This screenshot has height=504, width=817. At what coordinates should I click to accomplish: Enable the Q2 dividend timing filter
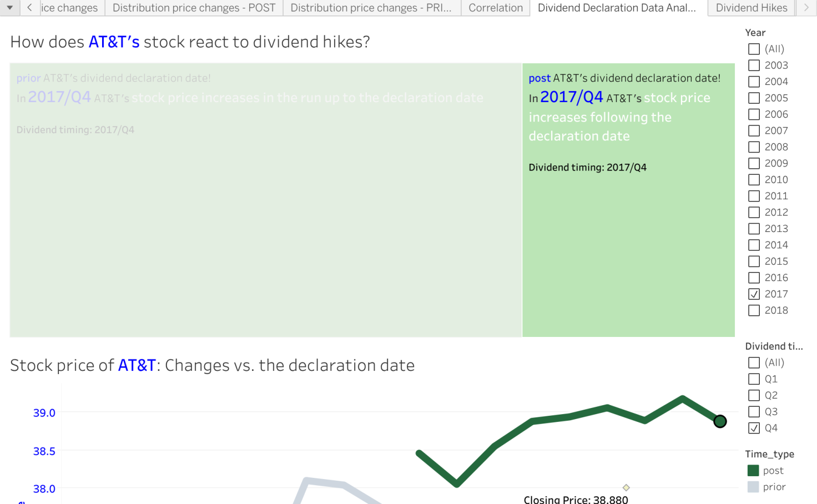pos(754,395)
